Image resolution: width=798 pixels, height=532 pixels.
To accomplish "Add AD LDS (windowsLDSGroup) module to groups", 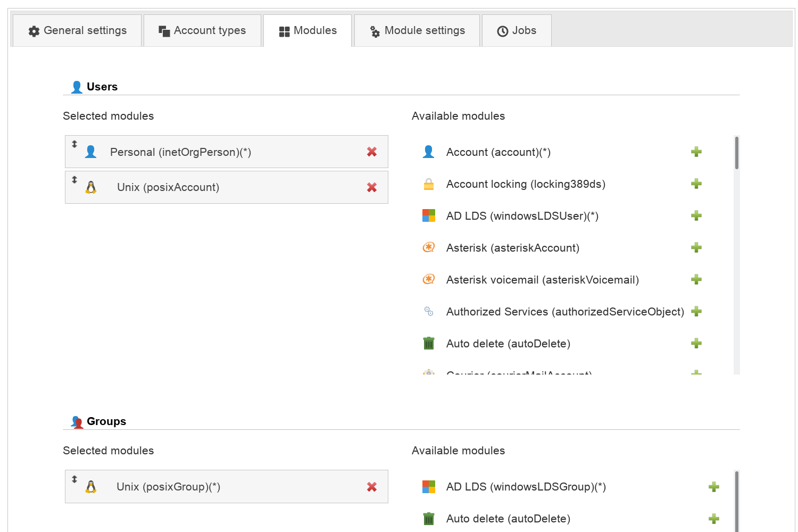I will pos(714,487).
